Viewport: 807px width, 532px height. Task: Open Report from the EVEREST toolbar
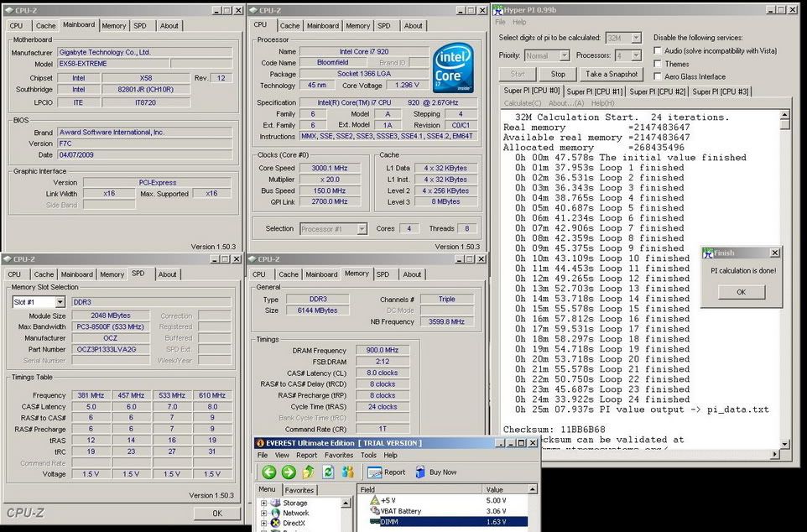[388, 472]
